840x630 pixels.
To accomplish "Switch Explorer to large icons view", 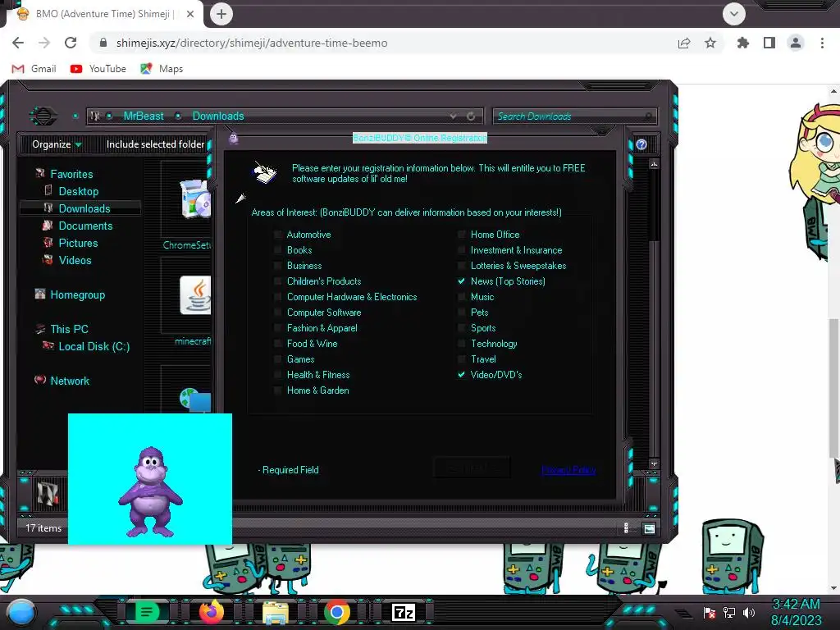I will [x=650, y=529].
